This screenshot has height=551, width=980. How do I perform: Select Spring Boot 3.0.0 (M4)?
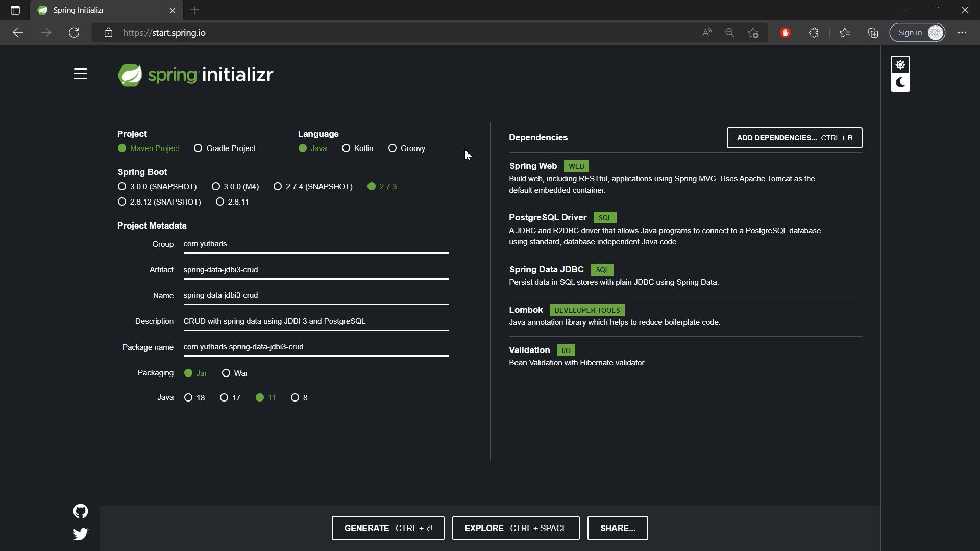[x=235, y=187]
